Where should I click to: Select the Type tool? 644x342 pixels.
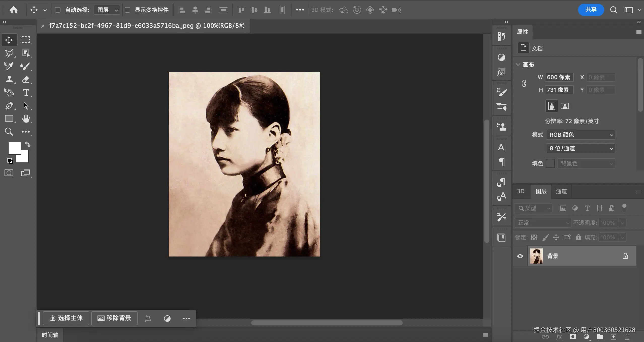pos(26,93)
